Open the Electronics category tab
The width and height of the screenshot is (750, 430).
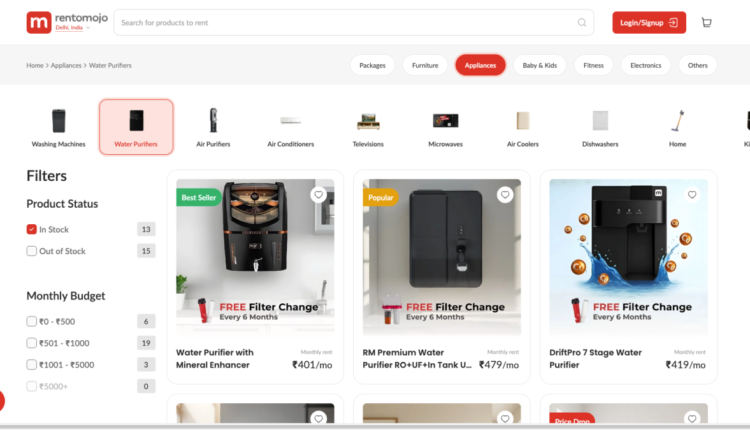pyautogui.click(x=646, y=65)
